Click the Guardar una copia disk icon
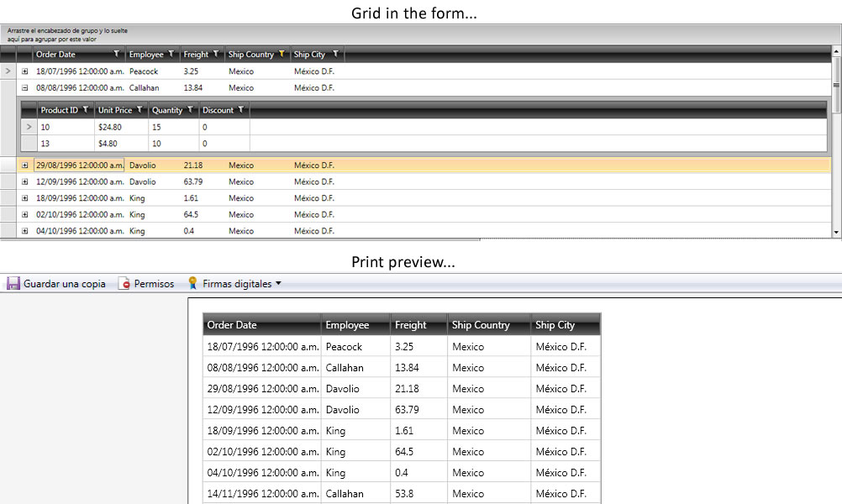The width and height of the screenshot is (842, 504). coord(13,283)
